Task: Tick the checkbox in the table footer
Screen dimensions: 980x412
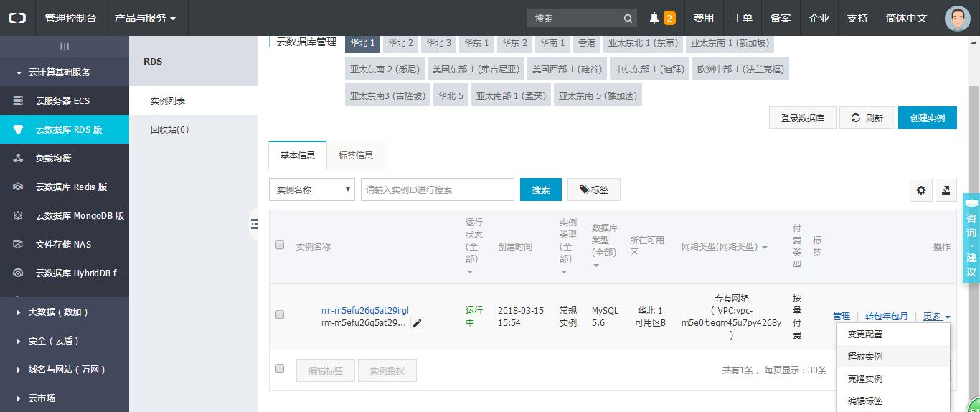Action: (x=280, y=369)
